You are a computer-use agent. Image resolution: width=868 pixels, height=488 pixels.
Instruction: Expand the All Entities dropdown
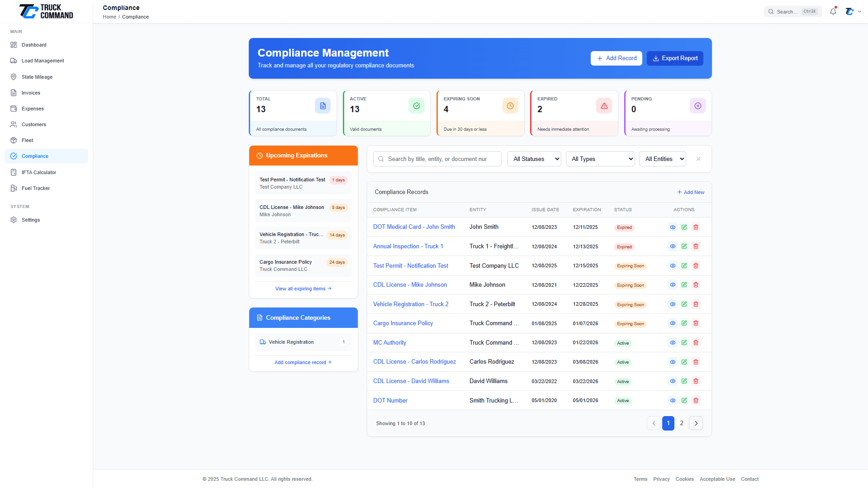coord(662,159)
